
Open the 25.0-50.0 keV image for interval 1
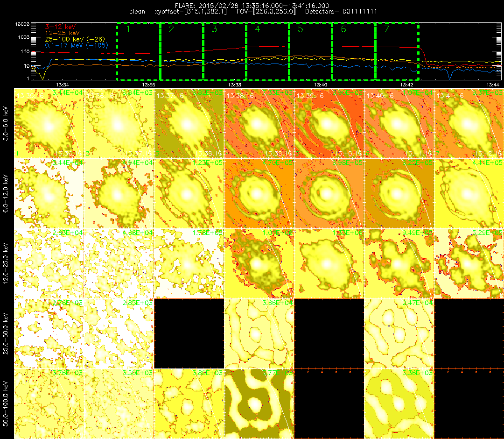[x=49, y=333]
